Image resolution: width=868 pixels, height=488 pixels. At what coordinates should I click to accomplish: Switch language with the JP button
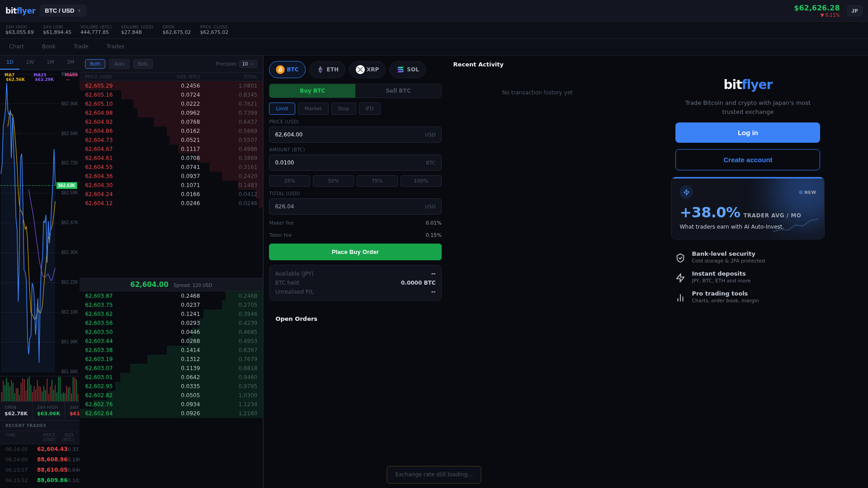[854, 11]
